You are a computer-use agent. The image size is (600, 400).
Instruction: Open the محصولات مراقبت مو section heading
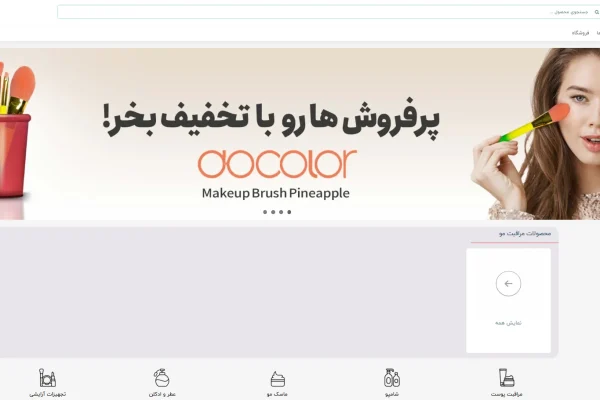point(525,233)
